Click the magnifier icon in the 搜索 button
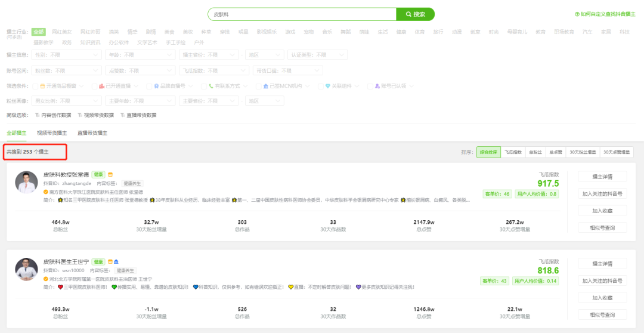 408,14
